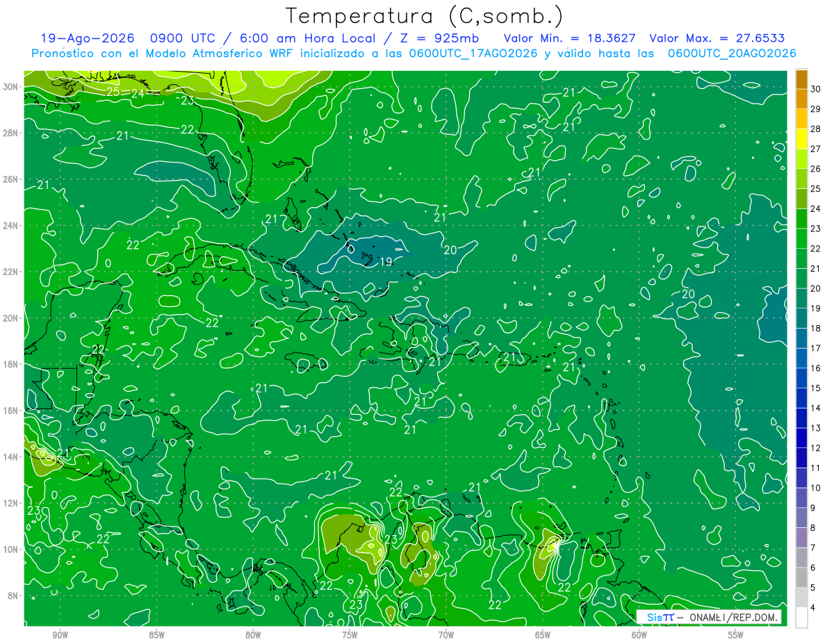Click the 30N latitude axis label
834x644 pixels.
(11, 86)
